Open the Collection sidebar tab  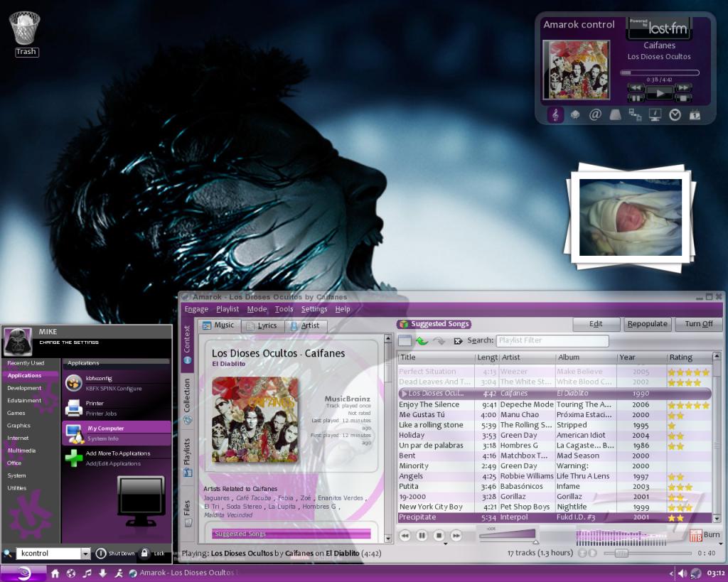[187, 401]
